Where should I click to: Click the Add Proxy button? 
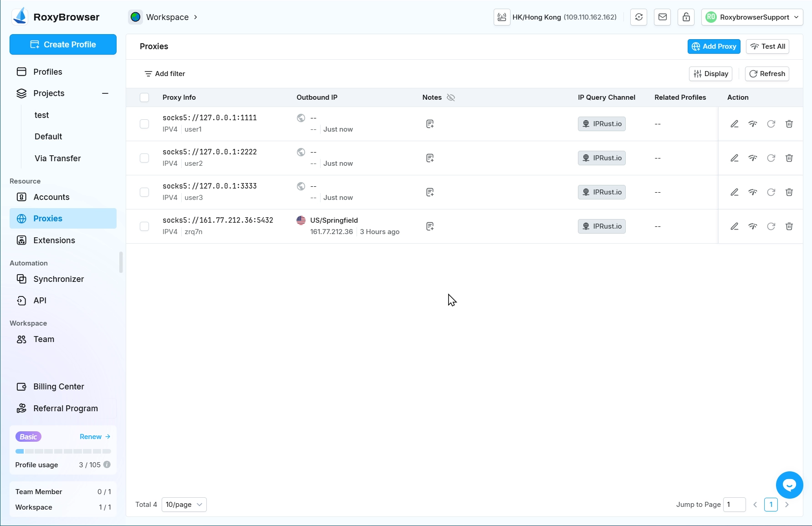(x=714, y=46)
